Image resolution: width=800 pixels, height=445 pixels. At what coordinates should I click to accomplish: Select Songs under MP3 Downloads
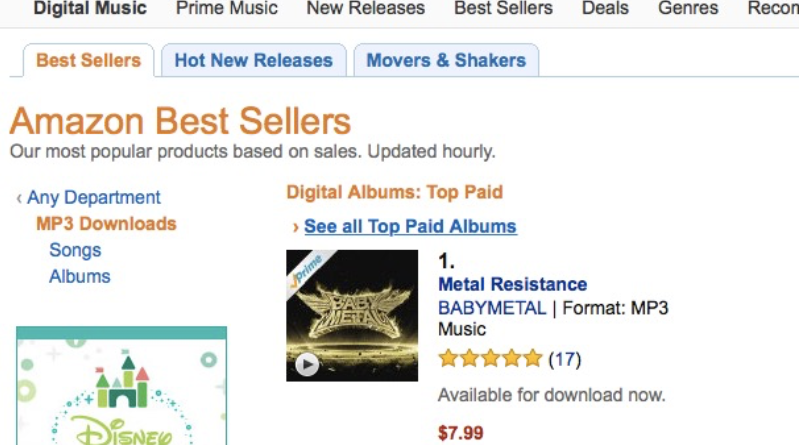[75, 250]
